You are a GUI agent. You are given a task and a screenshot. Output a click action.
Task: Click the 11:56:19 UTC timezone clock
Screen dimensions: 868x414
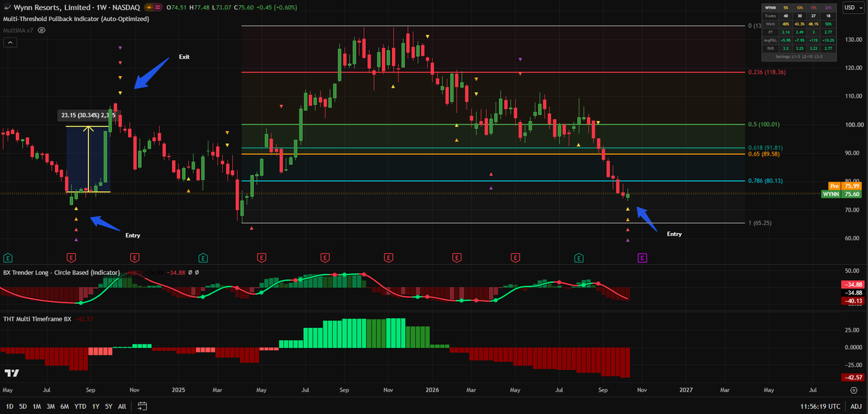[820, 406]
